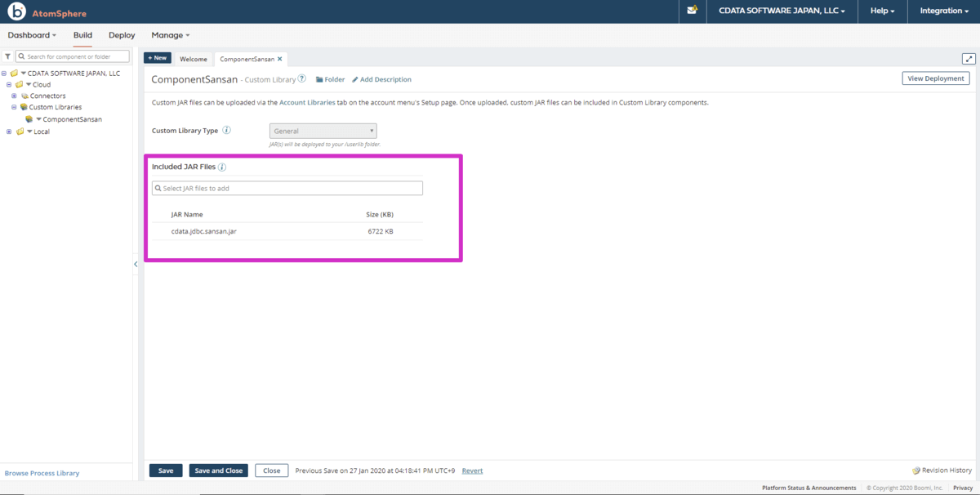Switch to the Welcome tab
This screenshot has height=495, width=980.
[194, 59]
